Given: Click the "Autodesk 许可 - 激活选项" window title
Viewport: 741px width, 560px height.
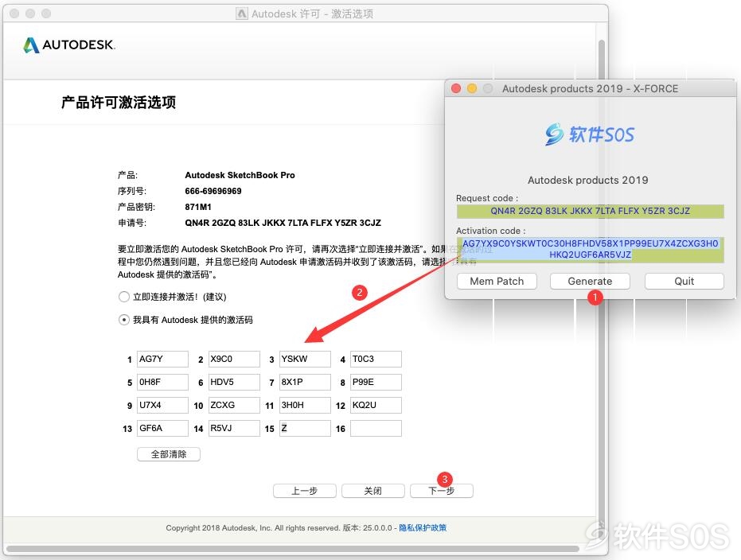Looking at the screenshot, I should point(312,14).
